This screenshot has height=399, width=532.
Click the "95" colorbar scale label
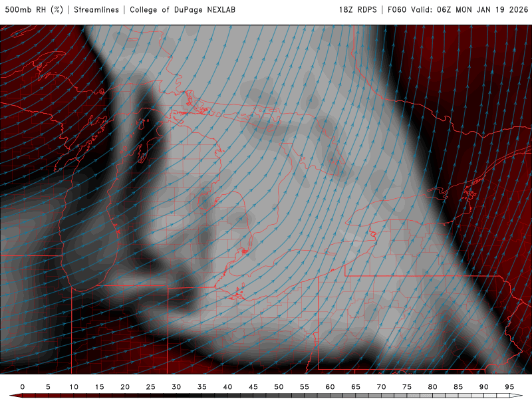[509, 387]
